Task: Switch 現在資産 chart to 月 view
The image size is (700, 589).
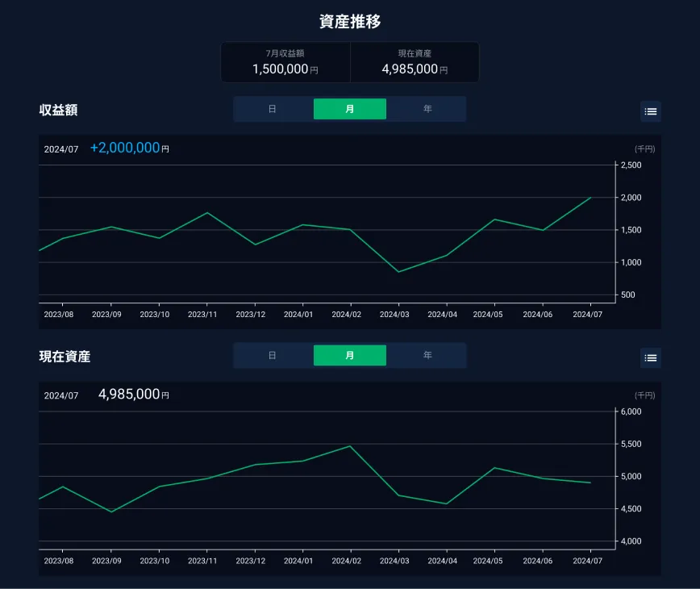Action: 349,356
